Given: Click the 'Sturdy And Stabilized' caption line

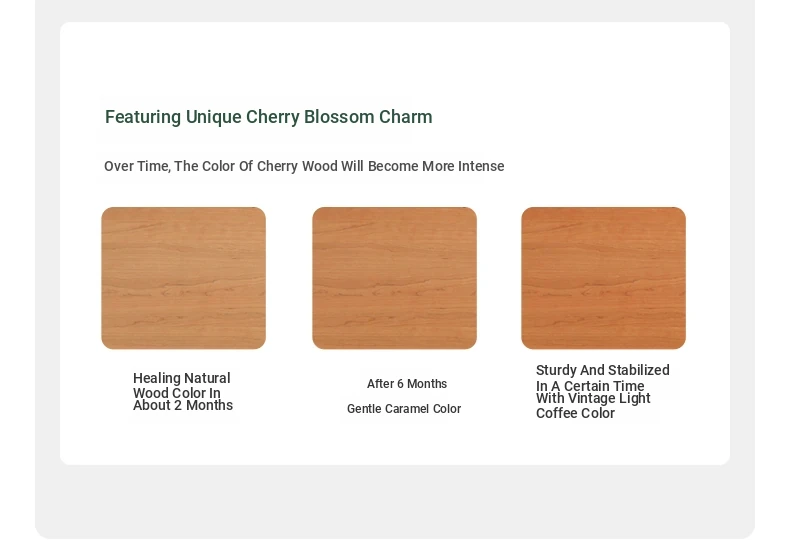Looking at the screenshot, I should tap(603, 370).
